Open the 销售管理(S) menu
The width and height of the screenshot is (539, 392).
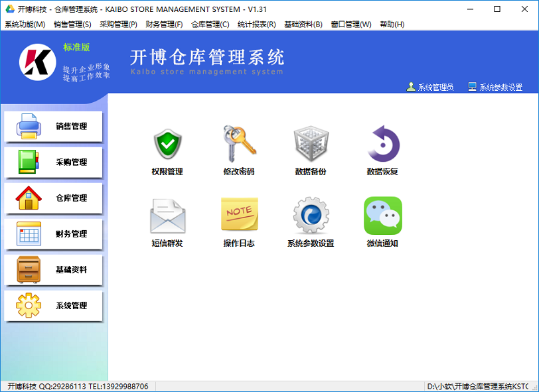(72, 25)
